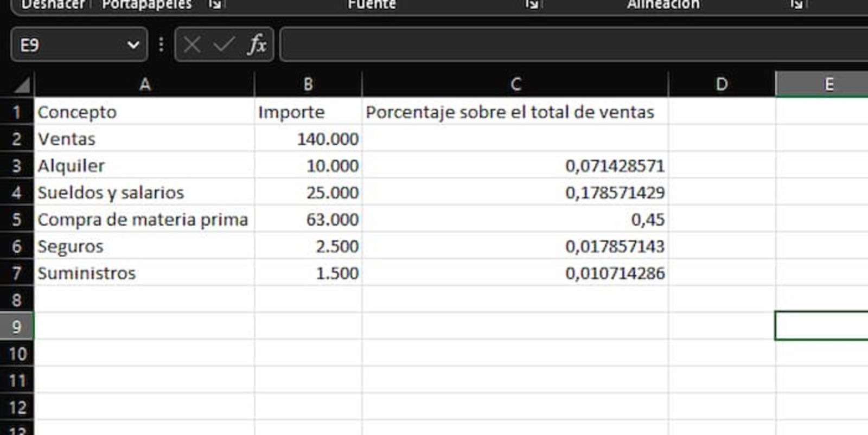Click the cell showing 0,178571429
868x435 pixels.
point(515,193)
